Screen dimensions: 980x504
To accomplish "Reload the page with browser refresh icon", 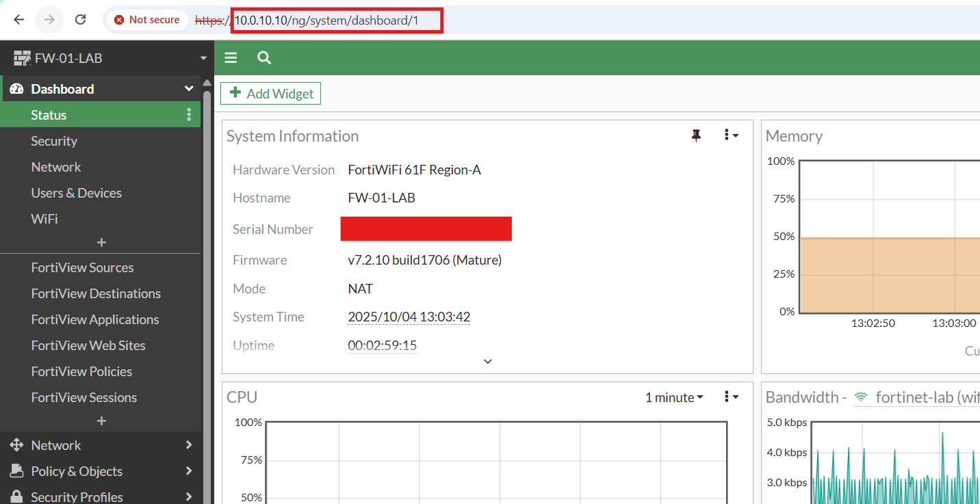I will (80, 20).
